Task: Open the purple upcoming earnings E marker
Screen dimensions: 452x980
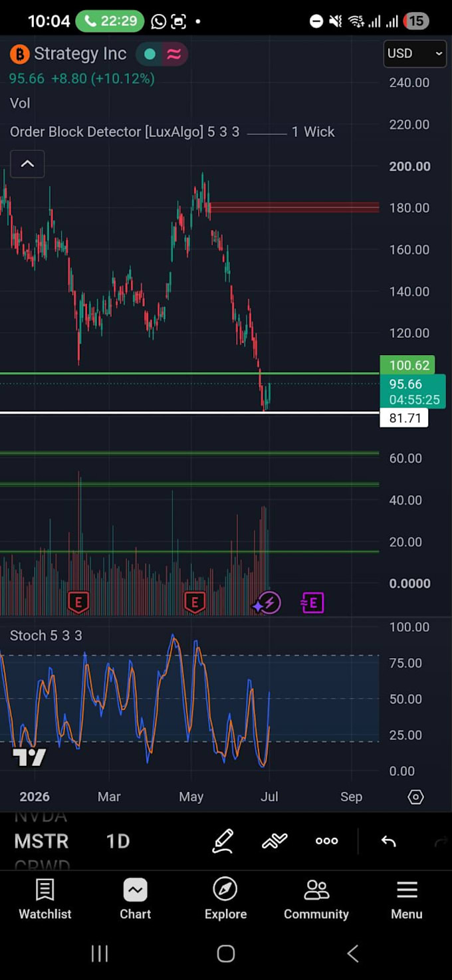Action: click(312, 604)
